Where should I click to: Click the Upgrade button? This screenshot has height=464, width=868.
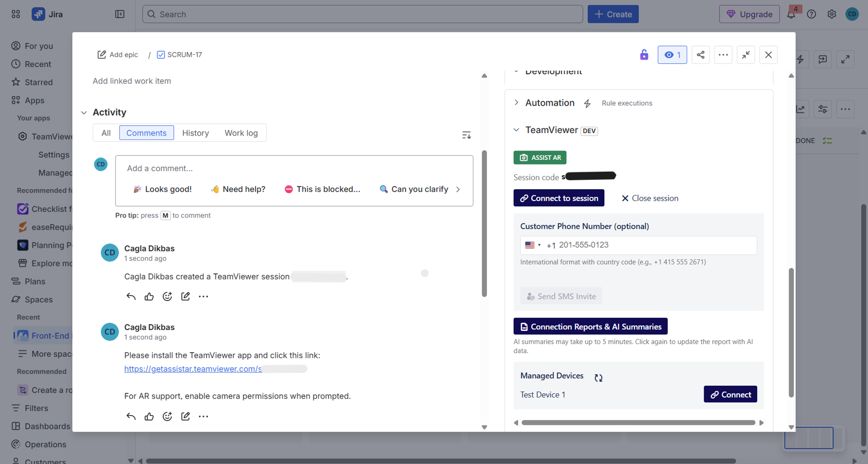[x=750, y=14]
